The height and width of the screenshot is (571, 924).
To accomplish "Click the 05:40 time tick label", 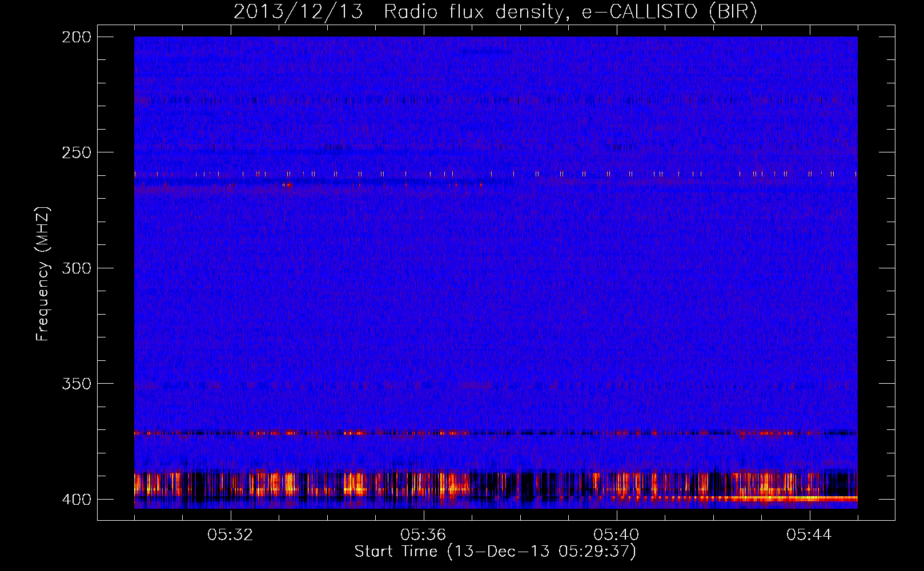I will [616, 535].
